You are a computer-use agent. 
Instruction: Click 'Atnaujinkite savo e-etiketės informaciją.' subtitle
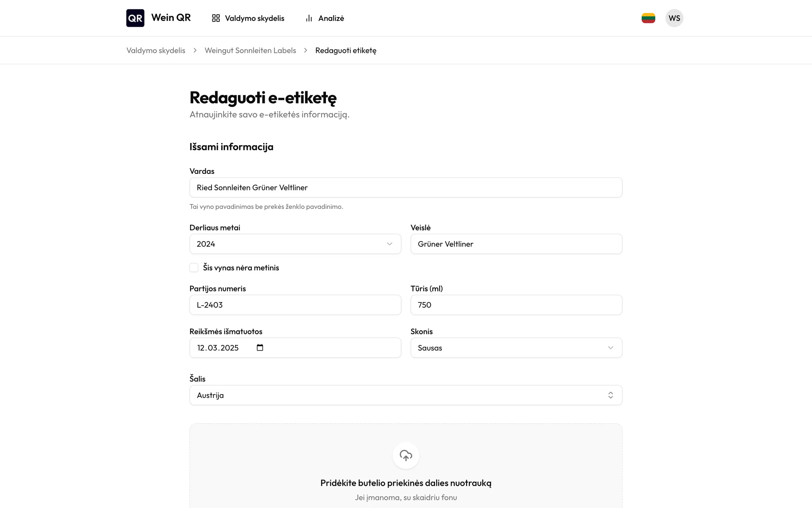point(270,115)
